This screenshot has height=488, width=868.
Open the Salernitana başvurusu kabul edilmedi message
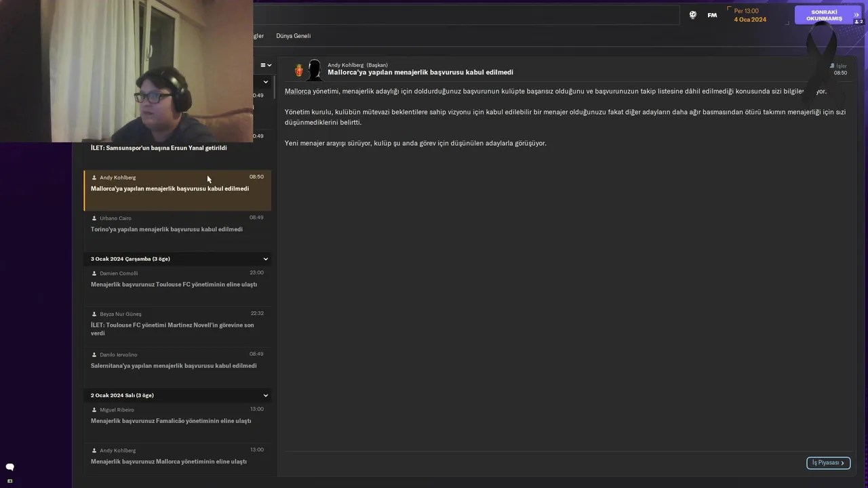coord(178,367)
